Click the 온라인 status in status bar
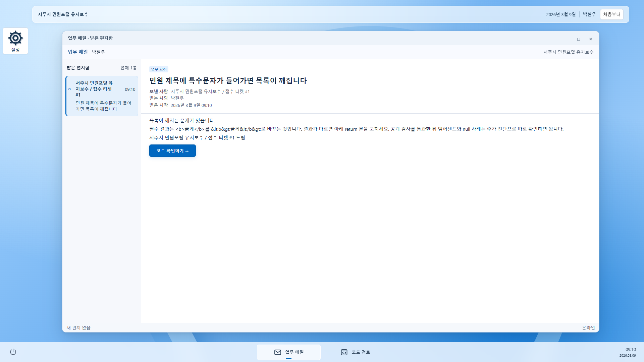The image size is (644, 362). pos(588,328)
